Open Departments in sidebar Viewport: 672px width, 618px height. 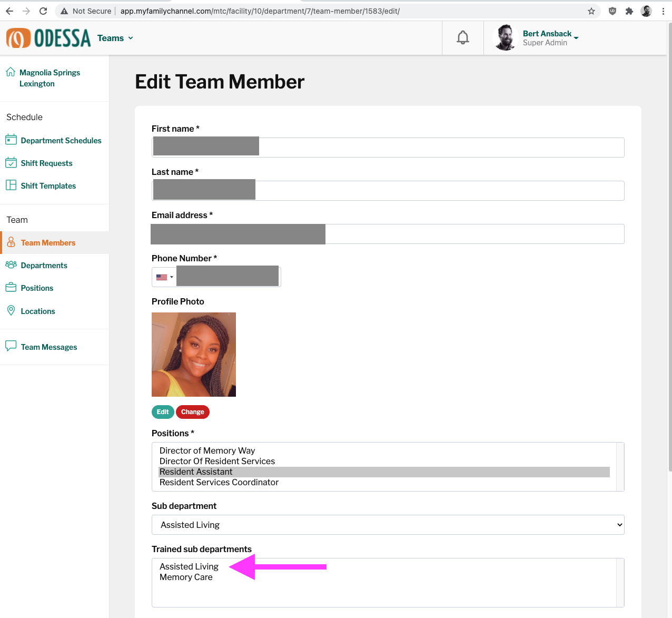(x=36, y=265)
